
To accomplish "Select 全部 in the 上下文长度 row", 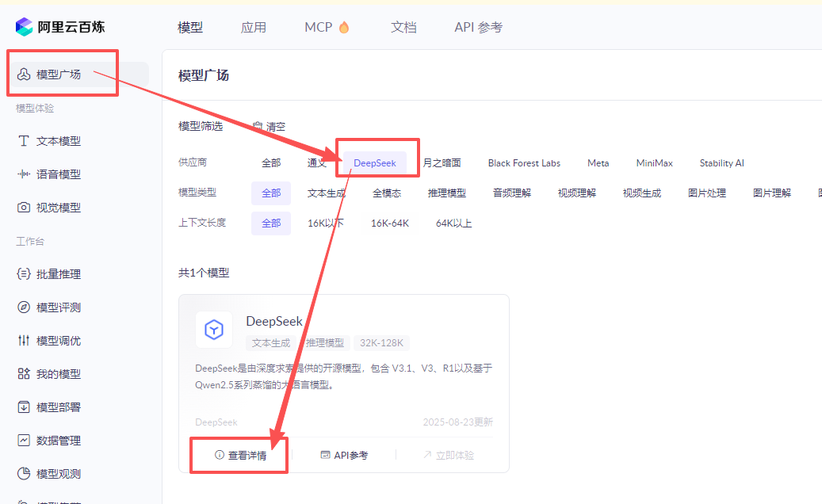I will 271,223.
